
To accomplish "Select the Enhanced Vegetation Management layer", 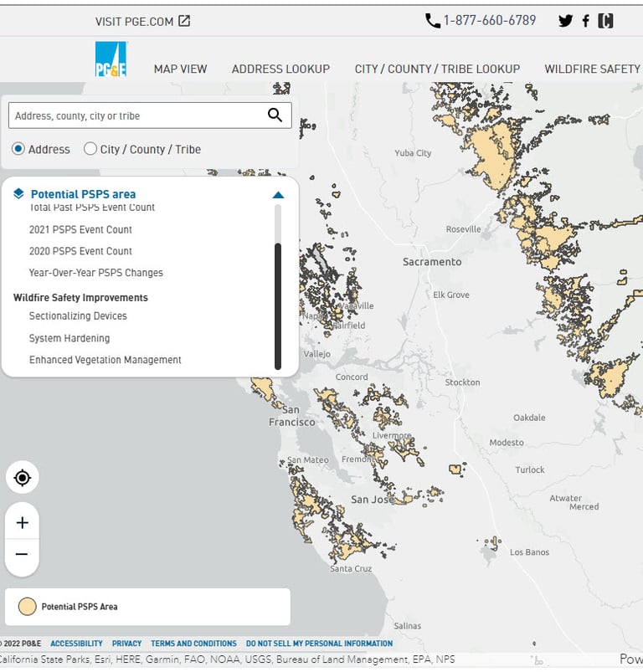I will tap(105, 360).
